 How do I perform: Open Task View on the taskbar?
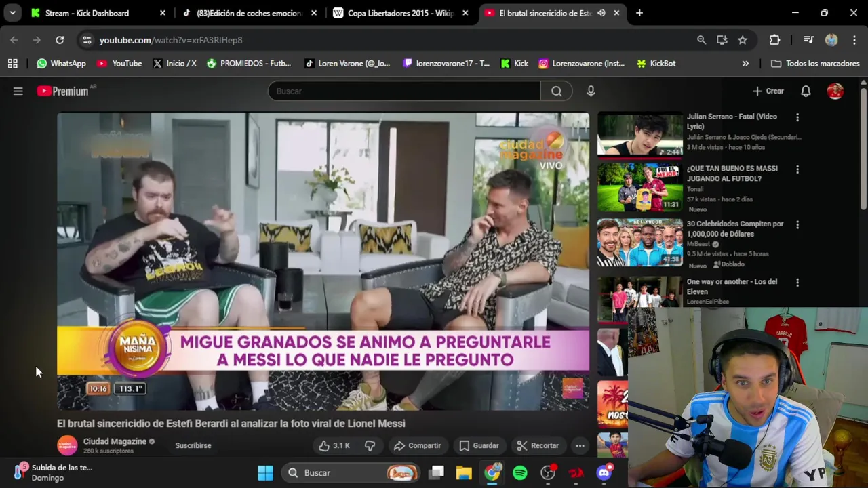pyautogui.click(x=436, y=472)
